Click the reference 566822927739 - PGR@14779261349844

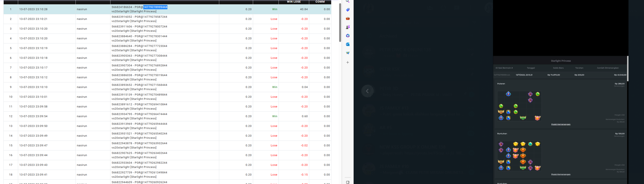click(140, 173)
